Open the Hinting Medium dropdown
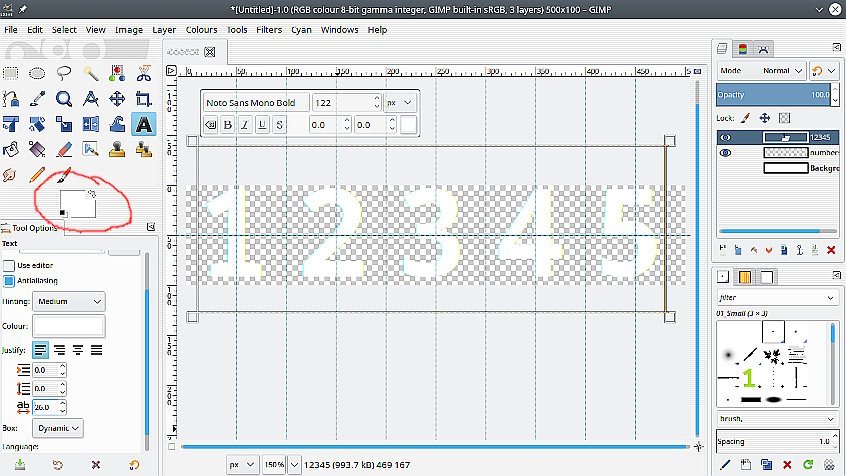The image size is (846, 476). coord(69,302)
